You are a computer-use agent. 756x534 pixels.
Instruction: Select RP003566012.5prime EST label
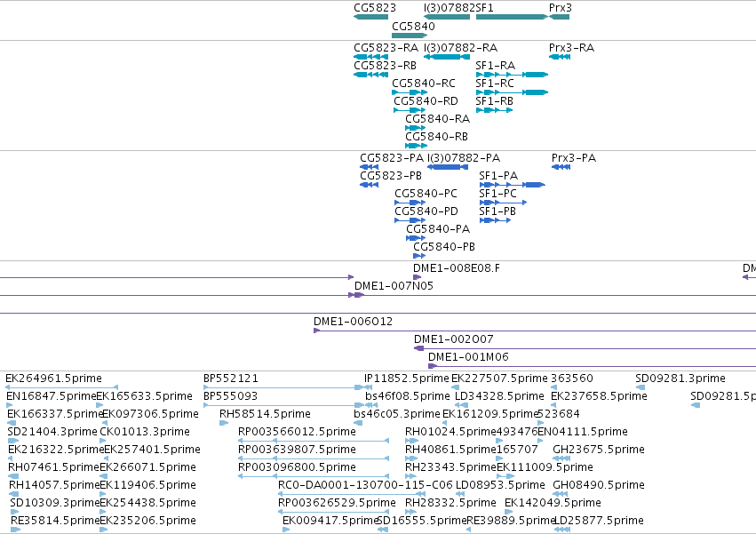pos(297,432)
